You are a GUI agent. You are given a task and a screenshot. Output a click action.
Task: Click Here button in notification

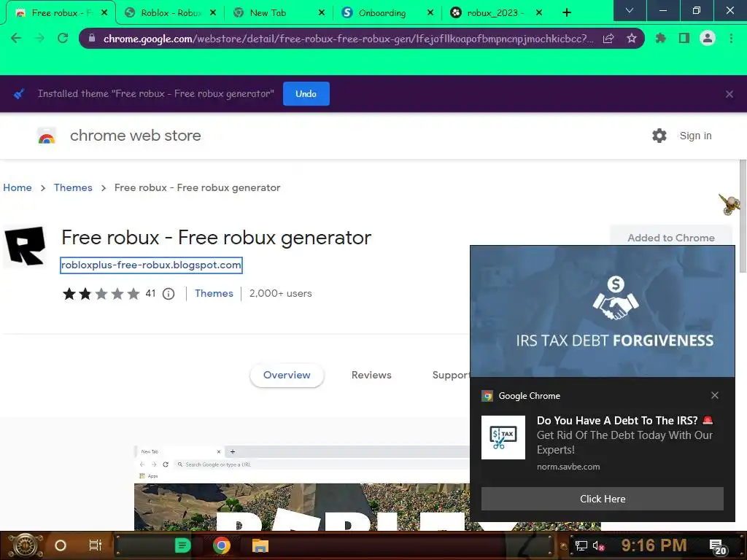tap(602, 499)
